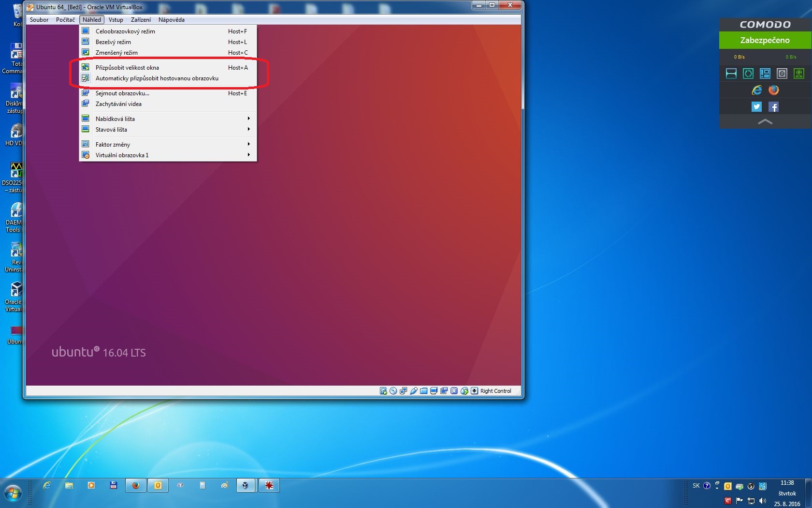
Task: Collapse the Comodo widget with chevron
Action: (765, 122)
